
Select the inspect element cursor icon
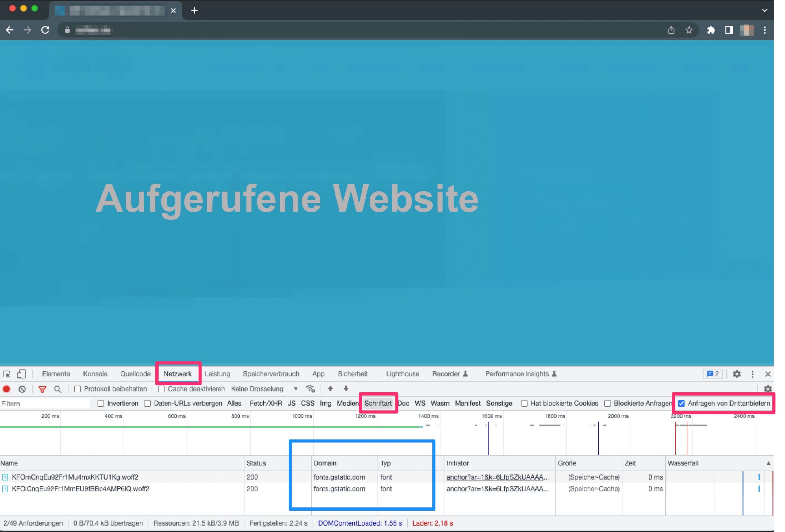[7, 374]
